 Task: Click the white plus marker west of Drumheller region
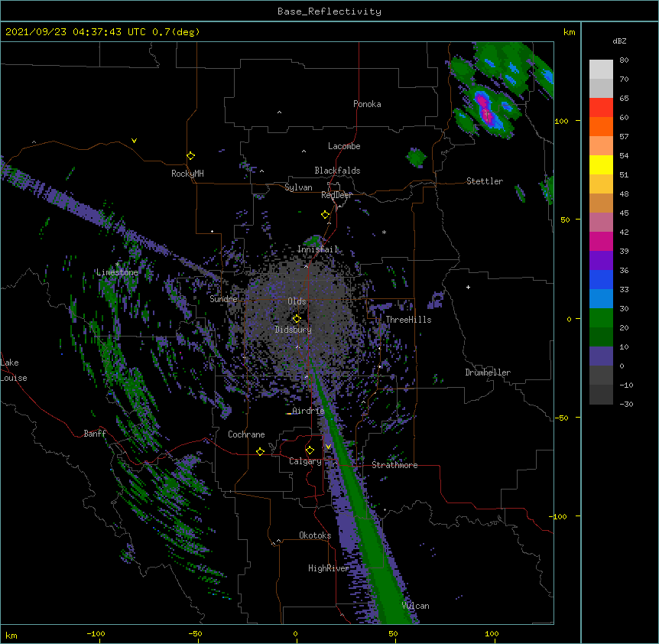click(x=468, y=287)
